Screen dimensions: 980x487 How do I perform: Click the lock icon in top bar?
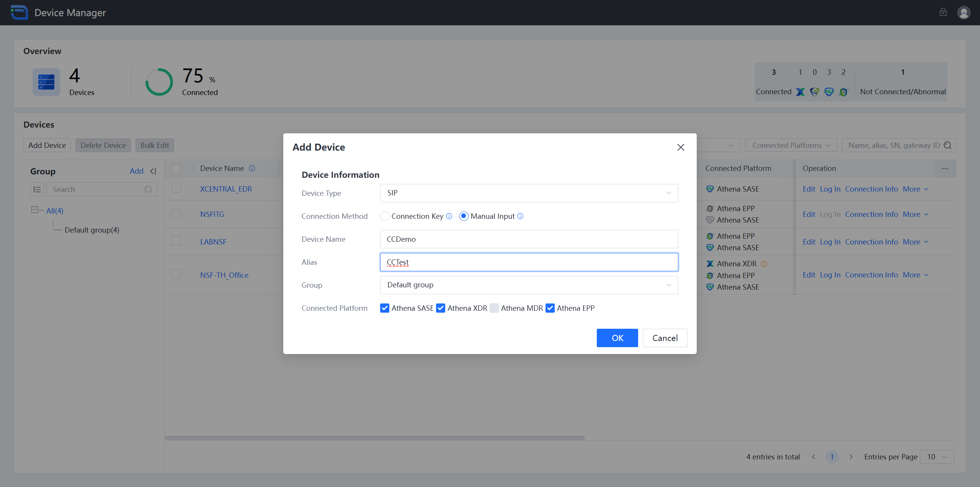pos(943,12)
